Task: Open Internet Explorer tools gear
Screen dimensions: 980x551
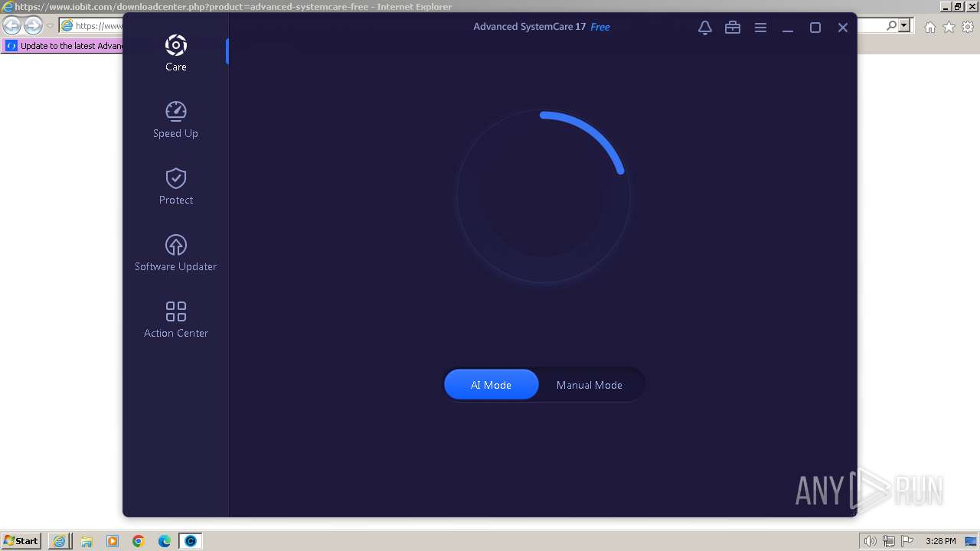Action: [x=968, y=27]
